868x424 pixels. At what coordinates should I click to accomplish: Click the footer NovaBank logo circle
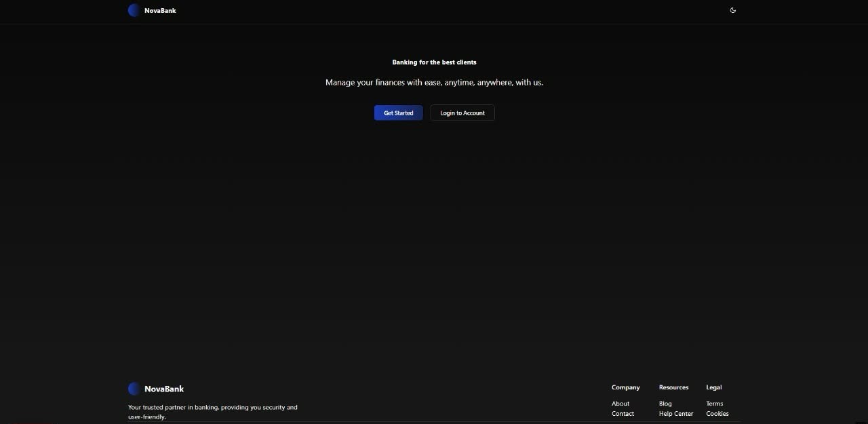click(x=134, y=389)
